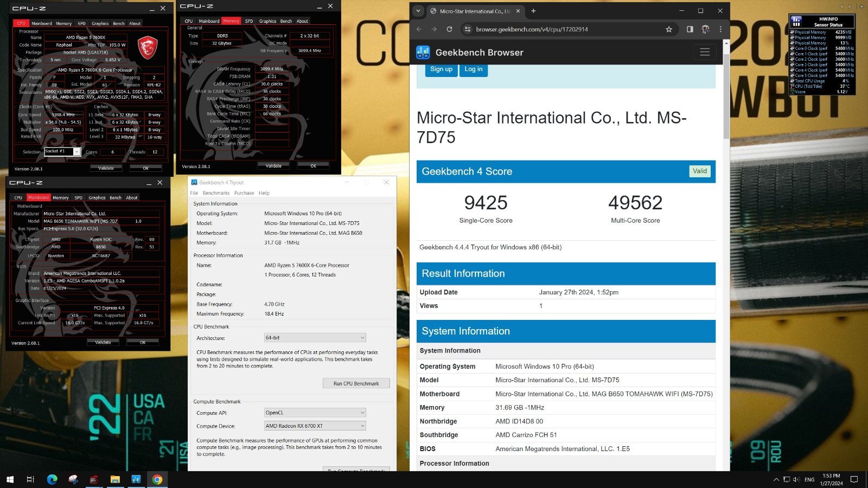Click DRAM Frequency 3099.4 MHz value in CPU-Z

(271, 69)
